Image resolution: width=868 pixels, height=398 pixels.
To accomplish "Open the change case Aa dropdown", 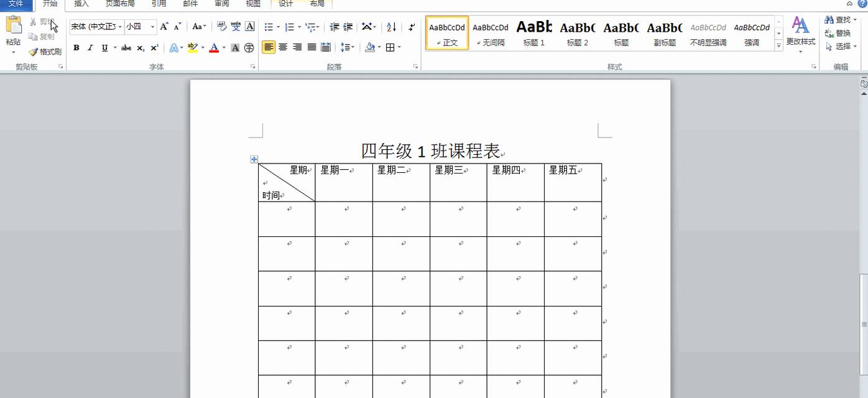I will [199, 27].
